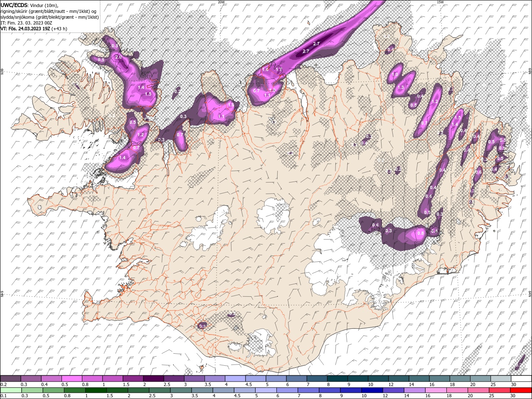Click the '1.6' precipitation value on the map
This screenshot has height=399, width=532.
coord(265,69)
